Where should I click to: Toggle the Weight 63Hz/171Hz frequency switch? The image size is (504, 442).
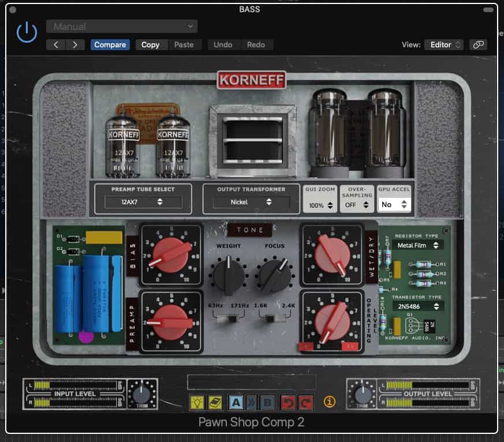[x=228, y=319]
